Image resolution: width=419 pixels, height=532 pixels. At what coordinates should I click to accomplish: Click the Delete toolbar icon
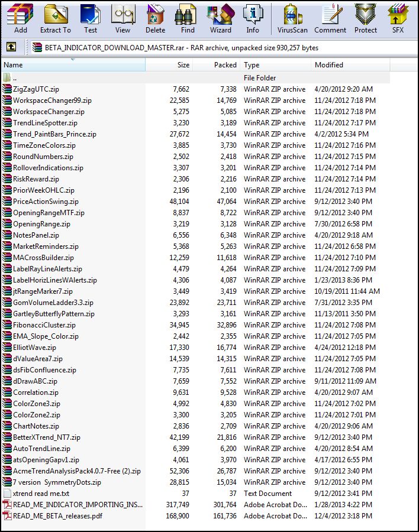[155, 14]
